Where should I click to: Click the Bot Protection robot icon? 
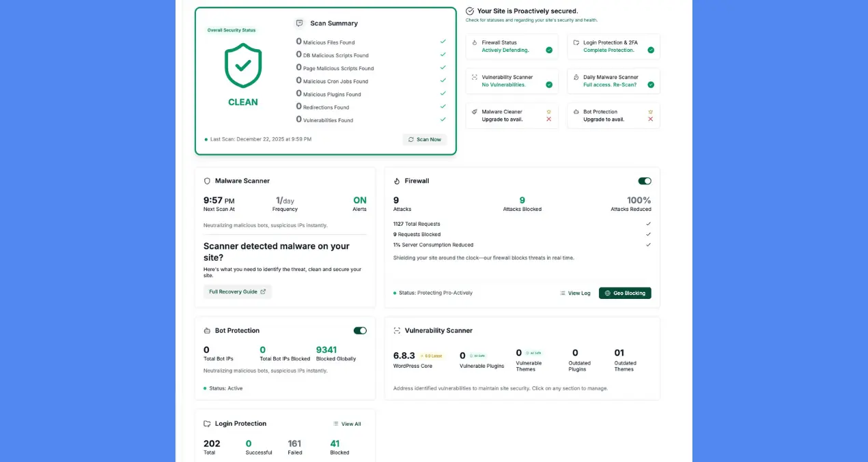(207, 331)
